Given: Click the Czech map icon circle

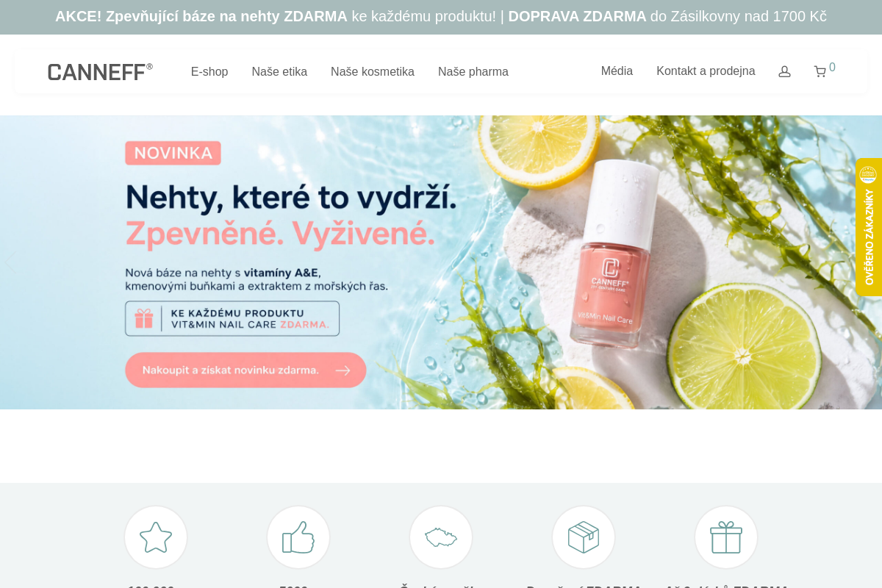Looking at the screenshot, I should (441, 537).
